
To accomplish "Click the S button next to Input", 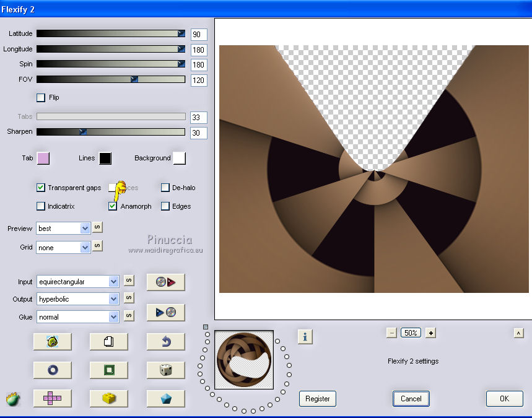I will tap(129, 281).
